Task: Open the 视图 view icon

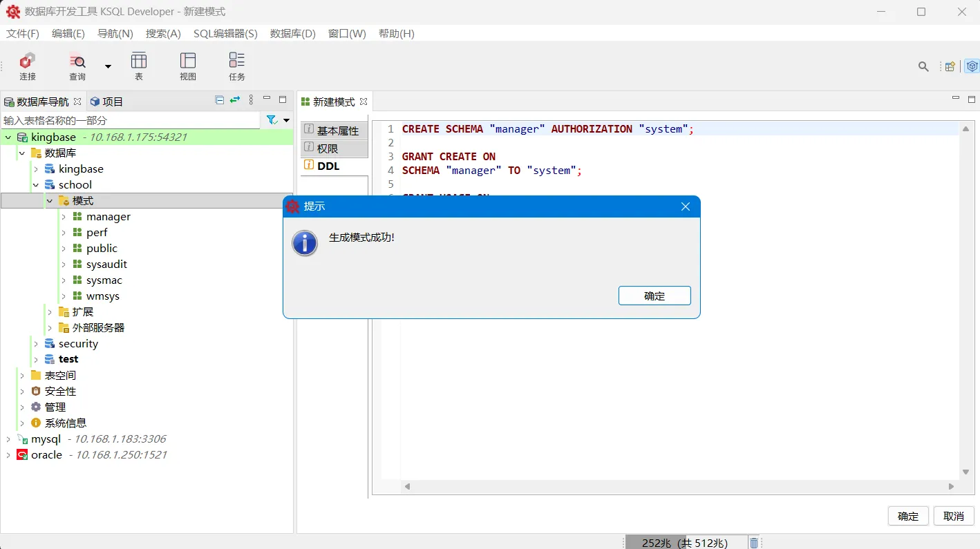Action: pos(187,66)
